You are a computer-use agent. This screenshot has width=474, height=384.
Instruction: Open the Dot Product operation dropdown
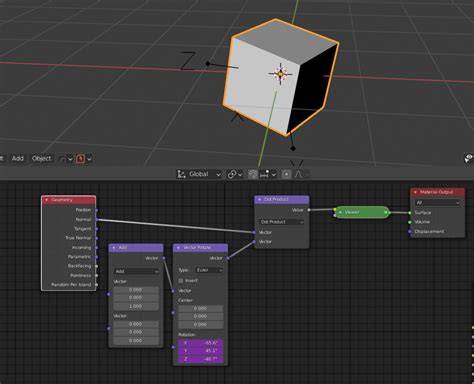pos(282,222)
